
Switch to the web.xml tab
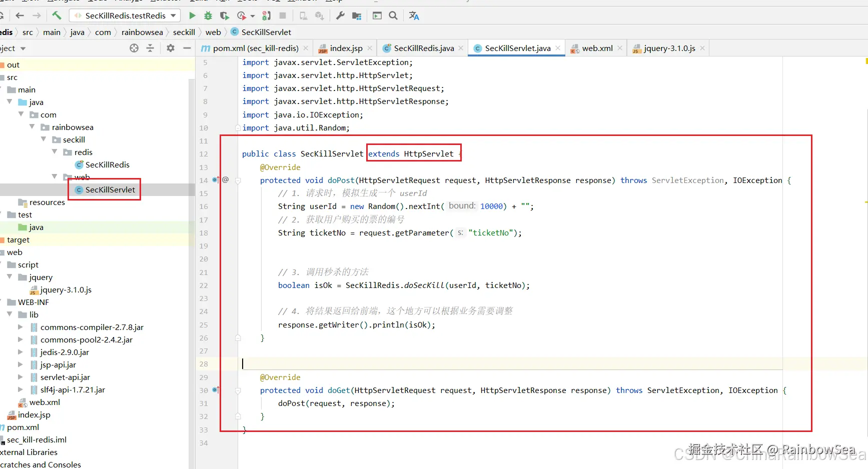597,48
